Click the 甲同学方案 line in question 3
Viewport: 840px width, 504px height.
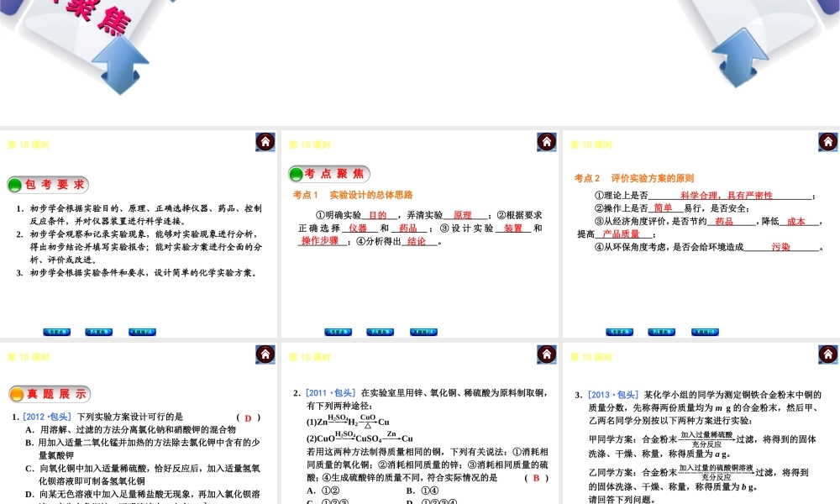[x=702, y=445]
